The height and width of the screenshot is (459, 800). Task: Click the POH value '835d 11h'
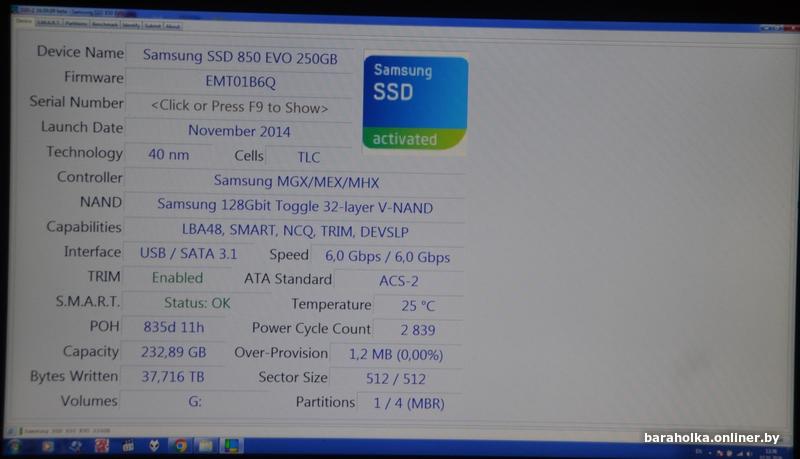[173, 327]
